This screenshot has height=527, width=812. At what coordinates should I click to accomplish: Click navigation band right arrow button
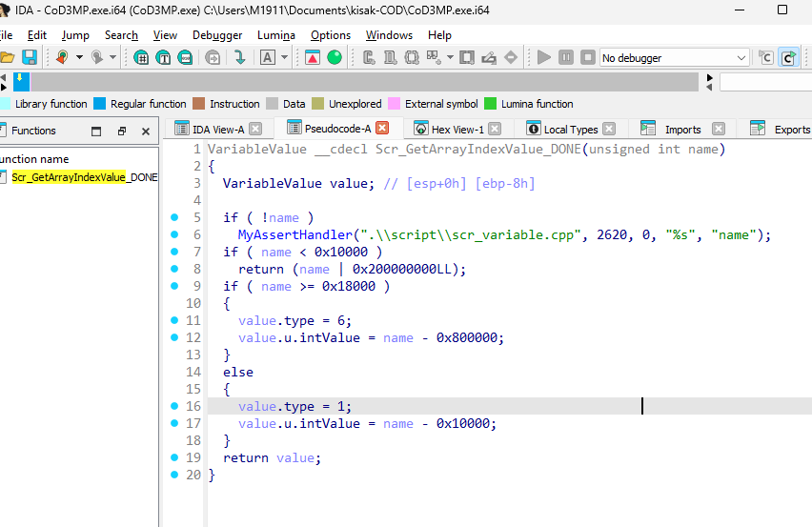click(x=709, y=77)
